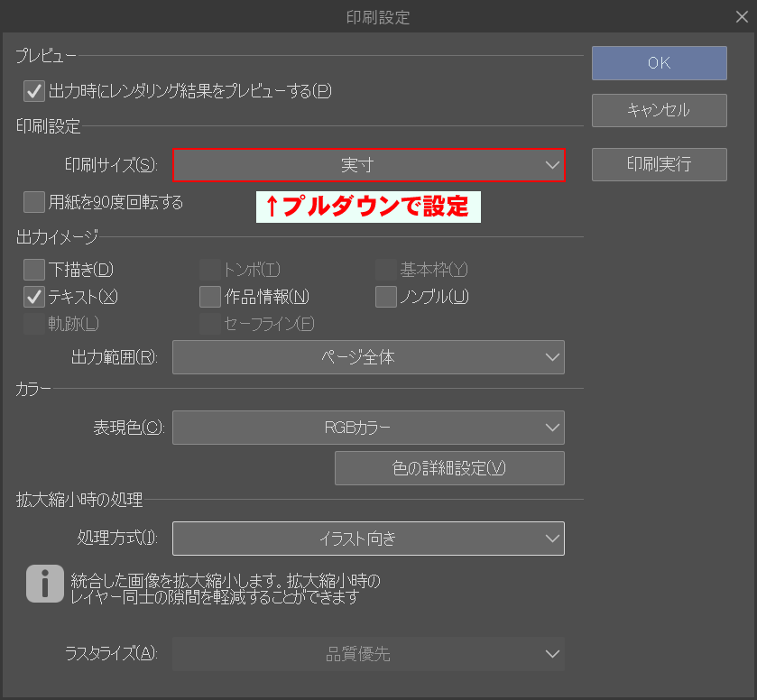Viewport: 757px width, 700px height.
Task: Click the 出力範囲(R) label
Action: point(115,357)
